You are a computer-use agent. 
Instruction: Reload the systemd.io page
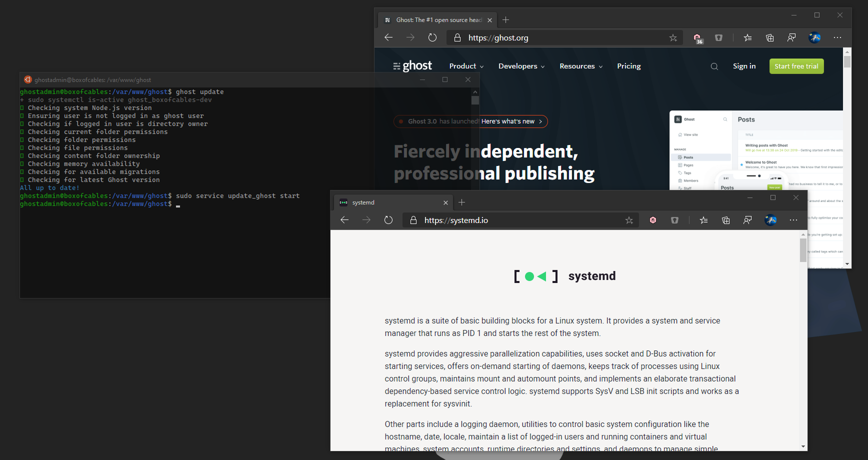(x=388, y=220)
